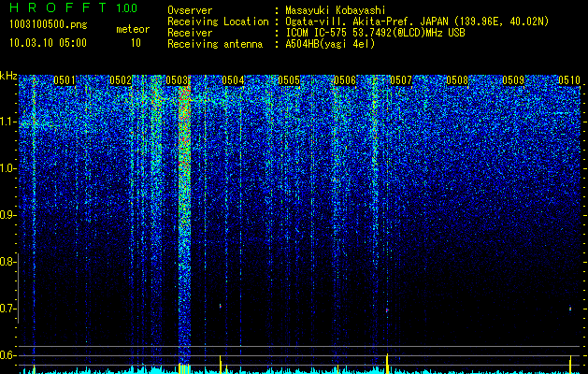Click the 0510 time marker
This screenshot has height=374, width=588.
(569, 80)
